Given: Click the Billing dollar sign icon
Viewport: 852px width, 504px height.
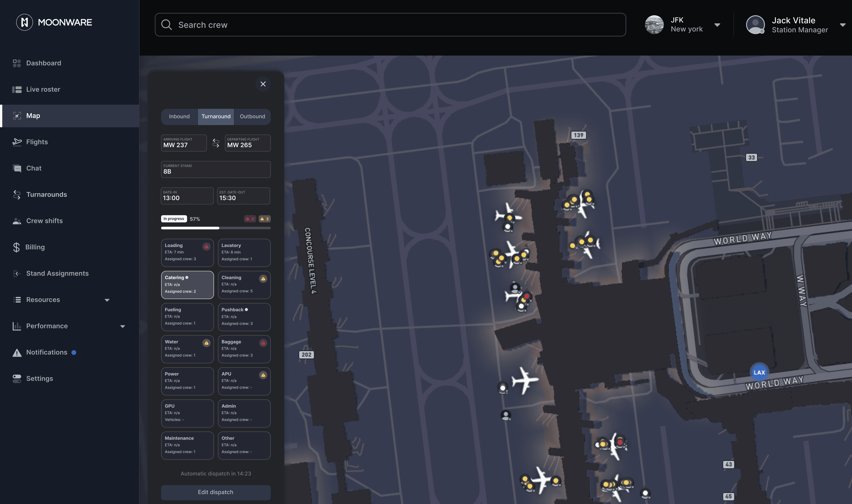Looking at the screenshot, I should [x=16, y=247].
